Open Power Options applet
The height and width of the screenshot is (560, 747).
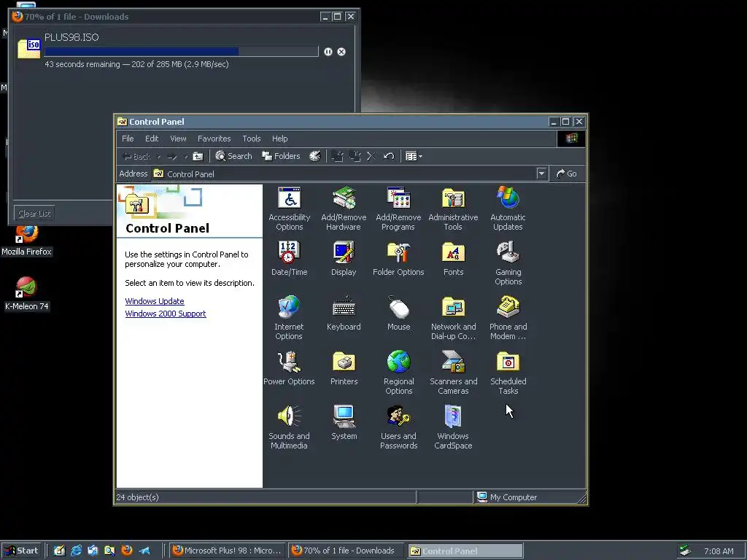click(x=289, y=368)
